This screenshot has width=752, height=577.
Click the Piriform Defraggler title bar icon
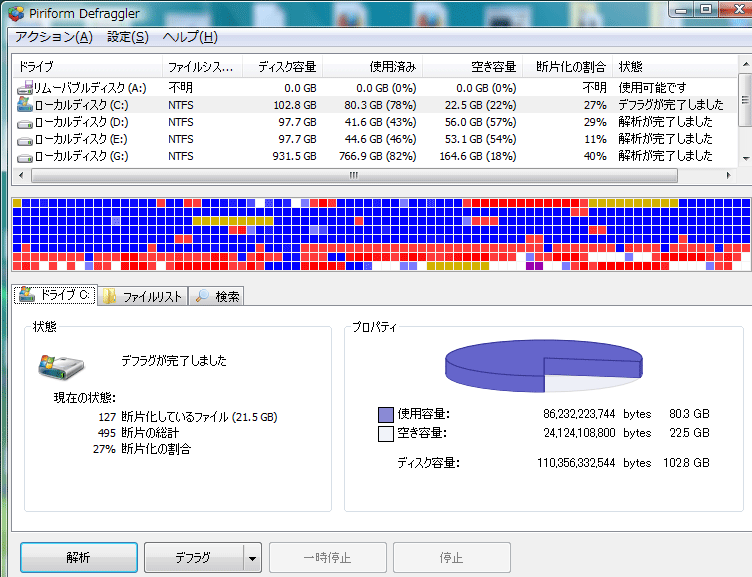16,13
